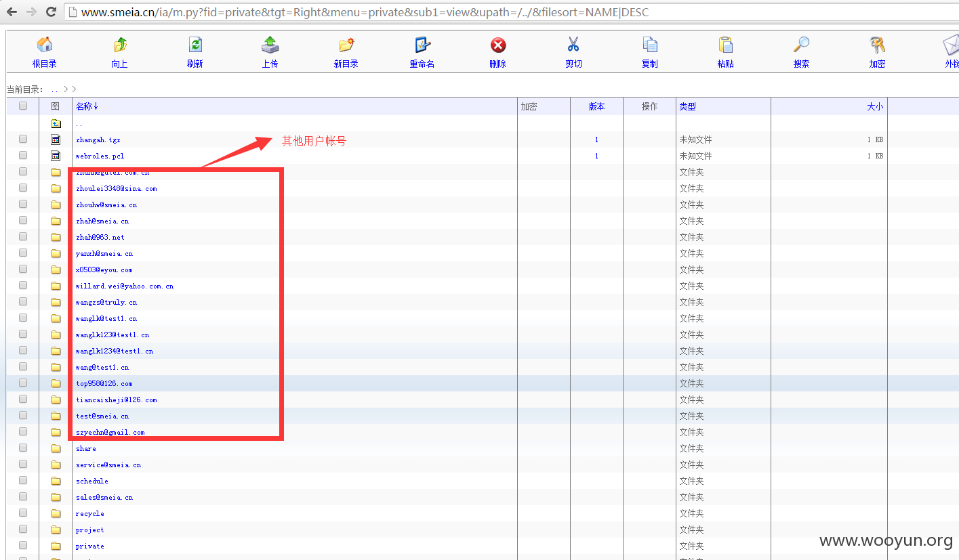The image size is (959, 560).
Task: Click the parent folder '..' icon
Action: (x=56, y=123)
